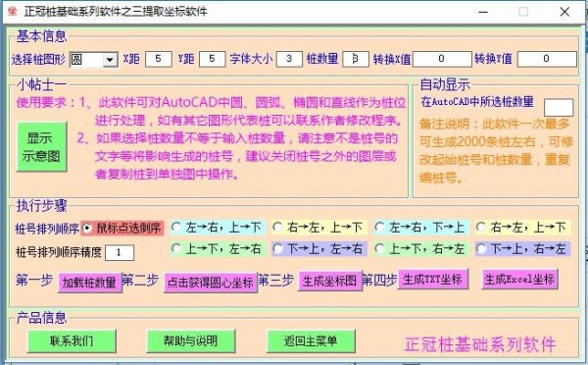Image resolution: width=588 pixels, height=365 pixels.
Task: Click the X距 input field
Action: tap(158, 59)
